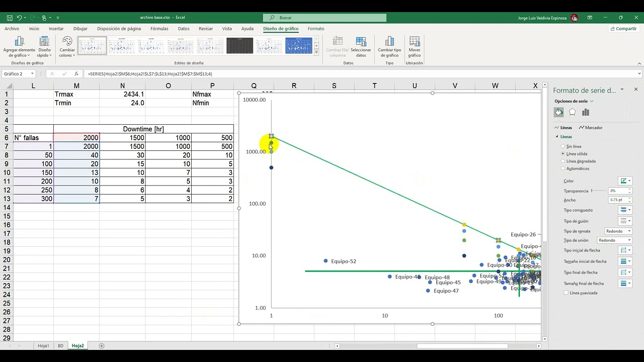This screenshot has width=644, height=362.
Task: Collapse the Líneas section
Action: tap(557, 137)
